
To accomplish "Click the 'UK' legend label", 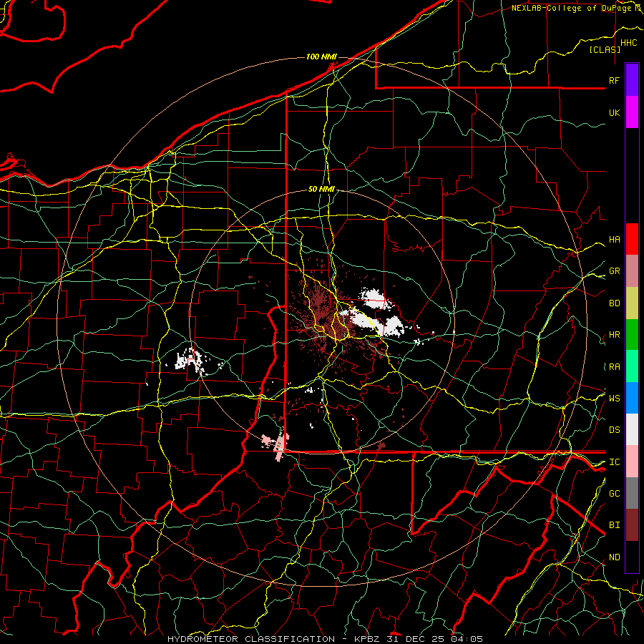I will coord(614,113).
